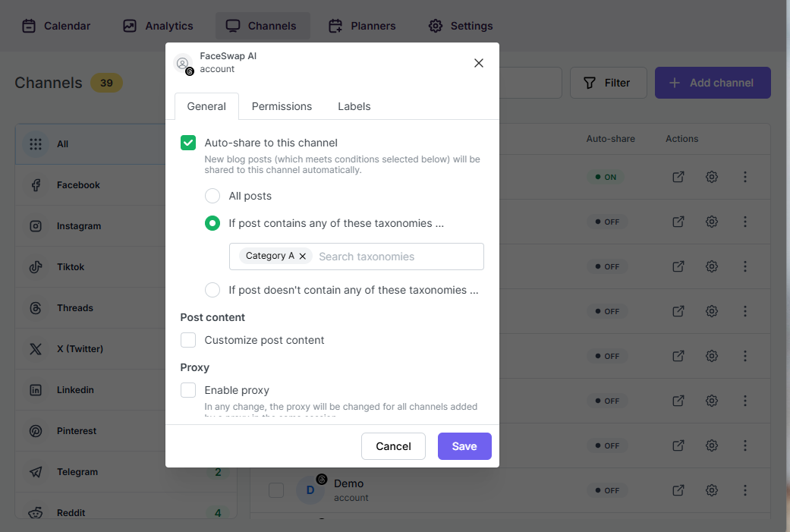Viewport: 790px width, 532px height.
Task: Save the channel settings
Action: click(464, 446)
